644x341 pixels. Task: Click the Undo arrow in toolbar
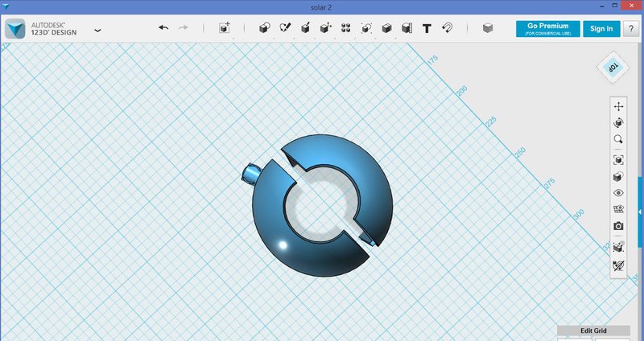tap(163, 28)
